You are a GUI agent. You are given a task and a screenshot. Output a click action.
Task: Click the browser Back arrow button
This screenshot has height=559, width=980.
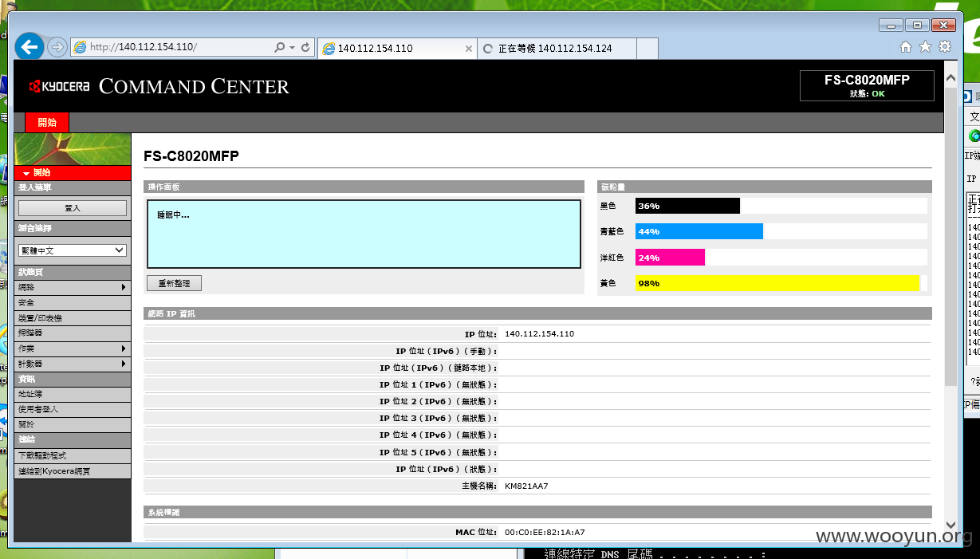(x=30, y=47)
